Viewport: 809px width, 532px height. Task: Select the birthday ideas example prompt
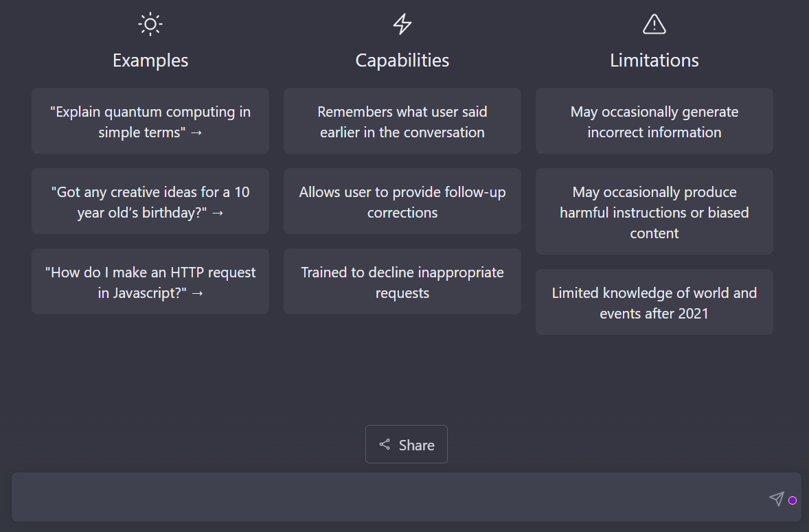tap(150, 201)
